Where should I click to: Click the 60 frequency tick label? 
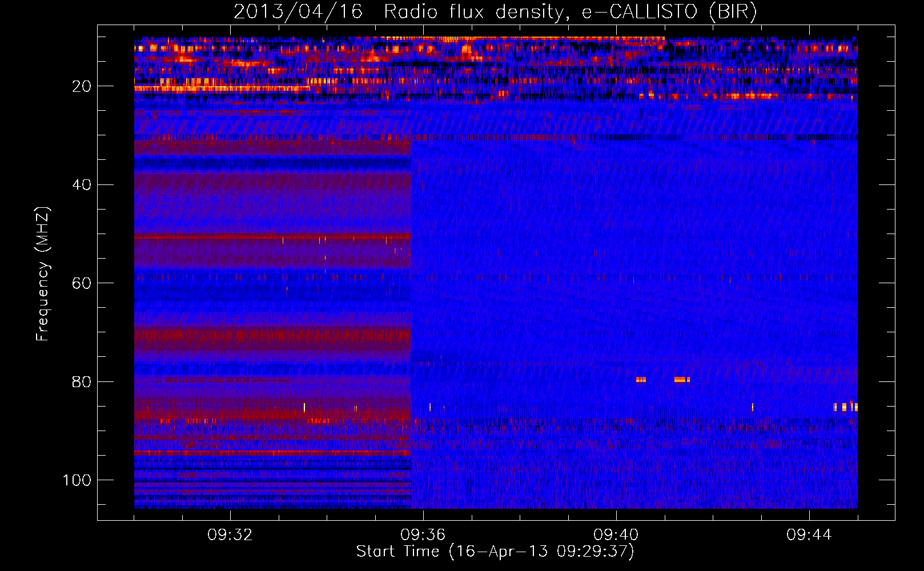click(x=82, y=284)
